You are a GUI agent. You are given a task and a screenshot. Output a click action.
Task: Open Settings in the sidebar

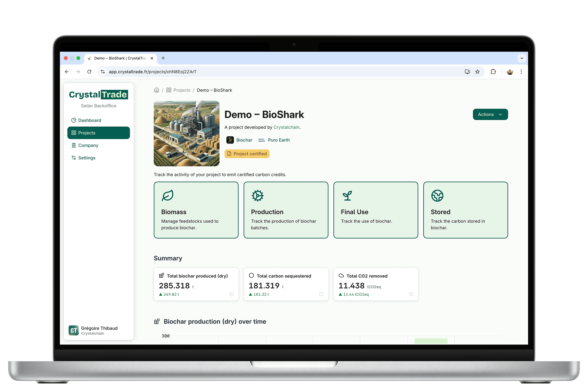[x=99, y=158]
